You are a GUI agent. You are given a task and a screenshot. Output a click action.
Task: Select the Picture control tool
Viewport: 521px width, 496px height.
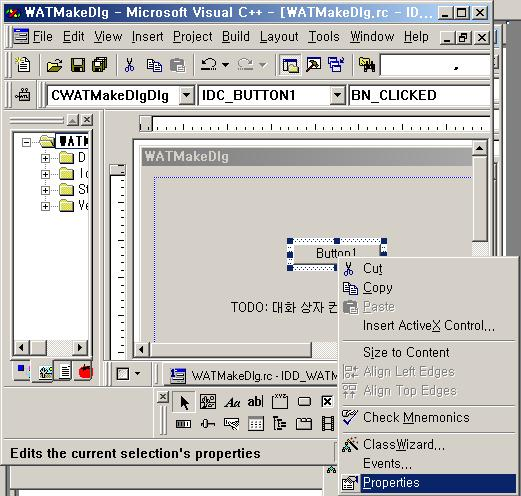pyautogui.click(x=208, y=402)
